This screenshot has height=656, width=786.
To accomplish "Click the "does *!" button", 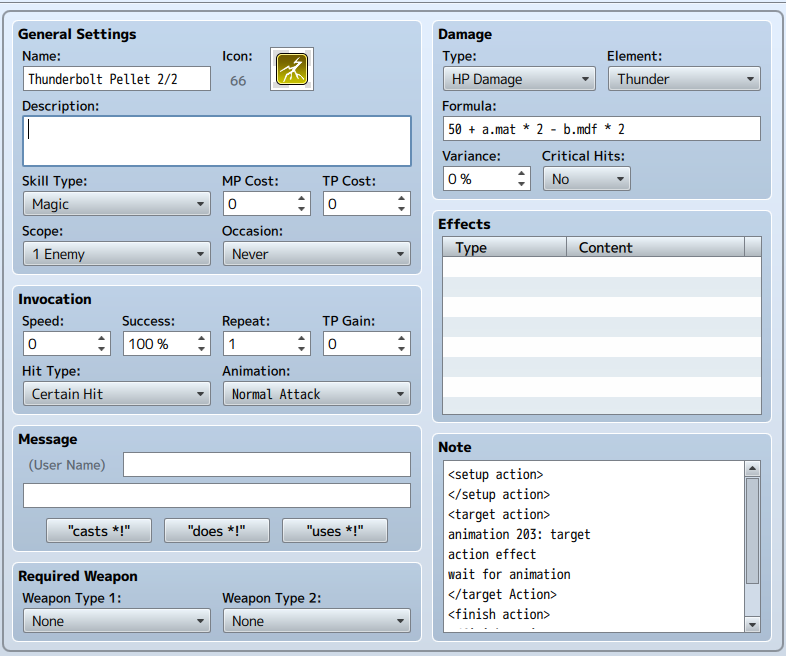I will (217, 531).
